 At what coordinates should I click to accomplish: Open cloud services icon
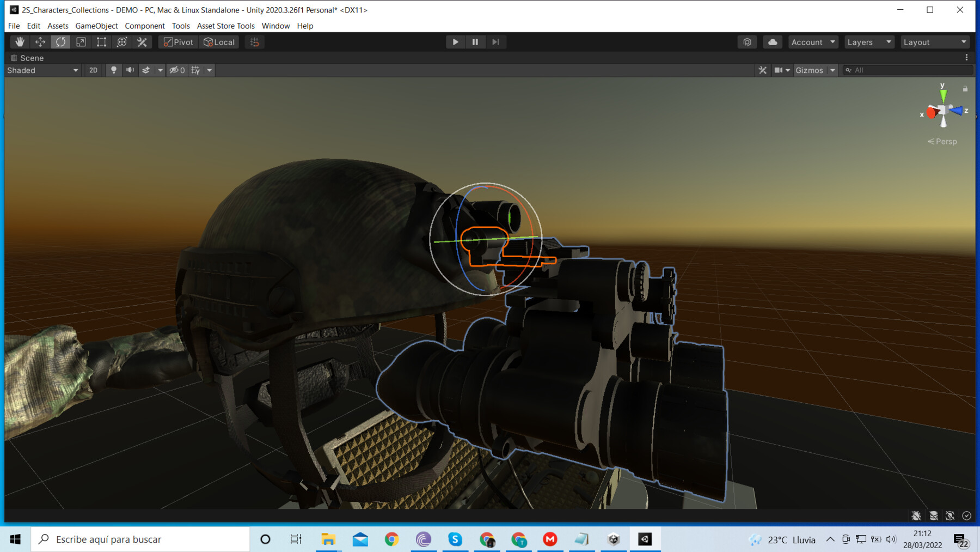[773, 42]
